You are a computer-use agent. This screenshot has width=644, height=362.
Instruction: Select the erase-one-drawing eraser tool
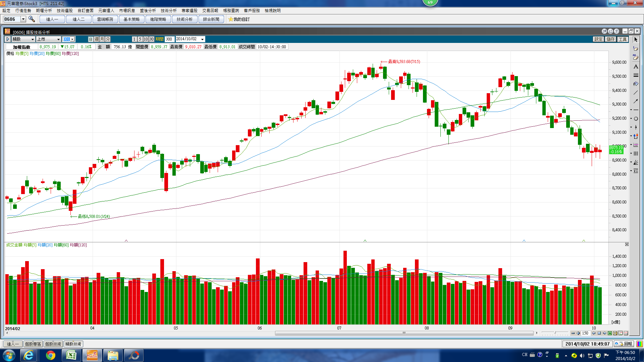[636, 48]
